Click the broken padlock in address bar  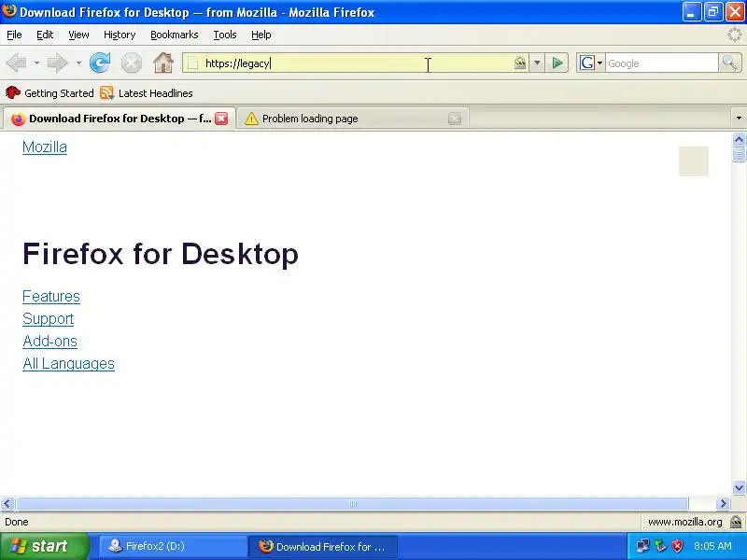coord(520,63)
